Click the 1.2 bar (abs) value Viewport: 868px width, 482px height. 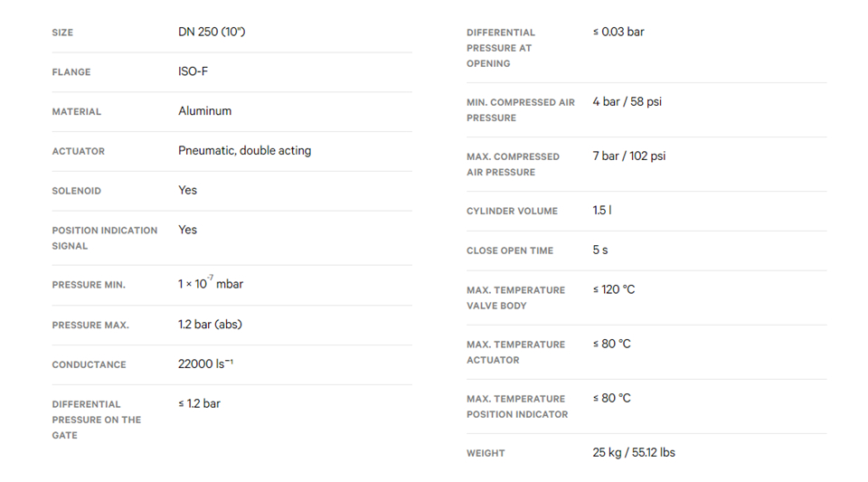click(211, 325)
